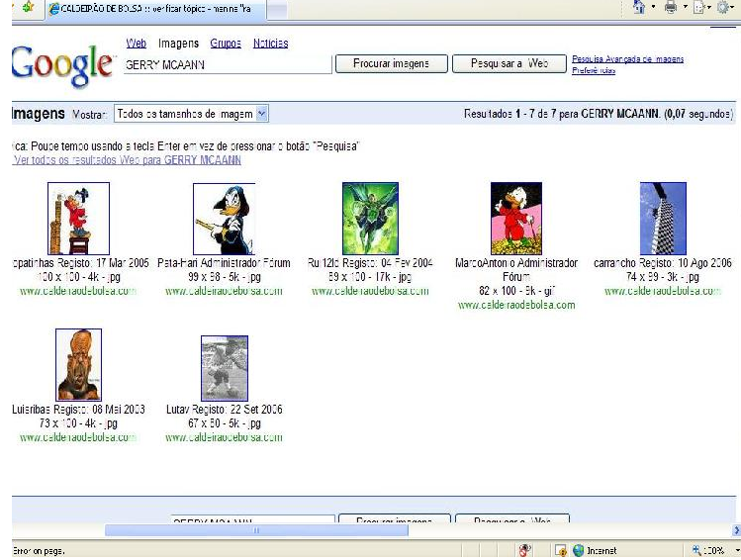Click the Add to Favorites star icon
Image resolution: width=741 pixels, height=560 pixels.
coord(28,8)
